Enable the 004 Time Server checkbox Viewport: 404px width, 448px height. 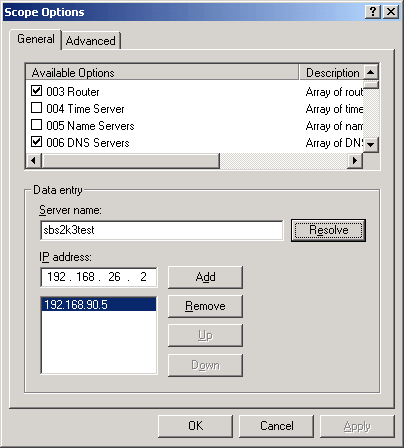pos(36,108)
